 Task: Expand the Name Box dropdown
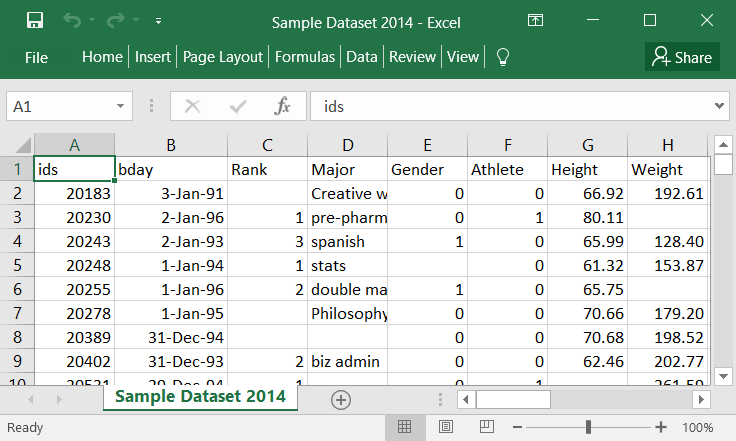[121, 106]
